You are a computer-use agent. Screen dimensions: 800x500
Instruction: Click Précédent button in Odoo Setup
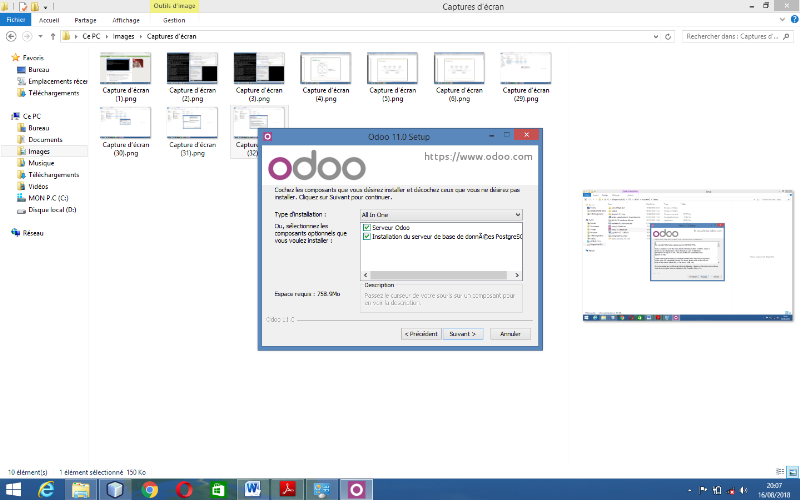[421, 334]
